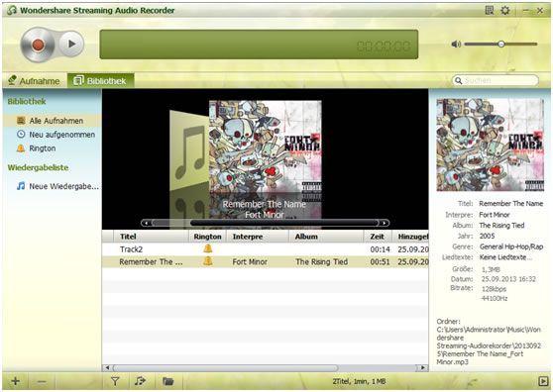The image size is (553, 392).
Task: Sort by the Rington column header
Action: coord(208,237)
